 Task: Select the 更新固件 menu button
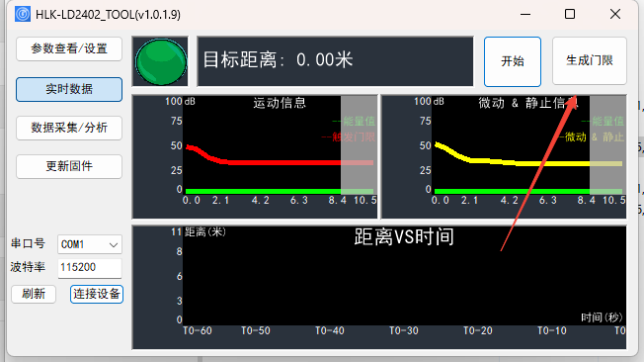click(69, 166)
